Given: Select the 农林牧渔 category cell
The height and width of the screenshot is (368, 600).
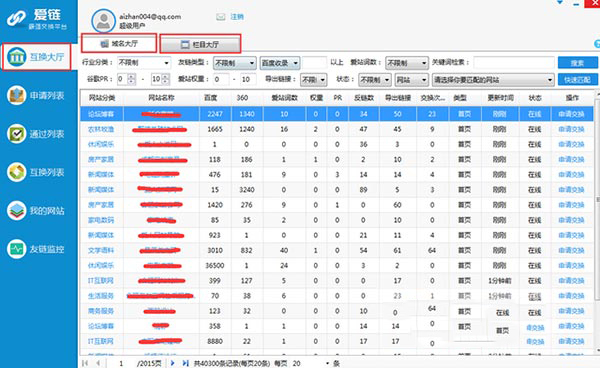Looking at the screenshot, I should click(x=101, y=129).
